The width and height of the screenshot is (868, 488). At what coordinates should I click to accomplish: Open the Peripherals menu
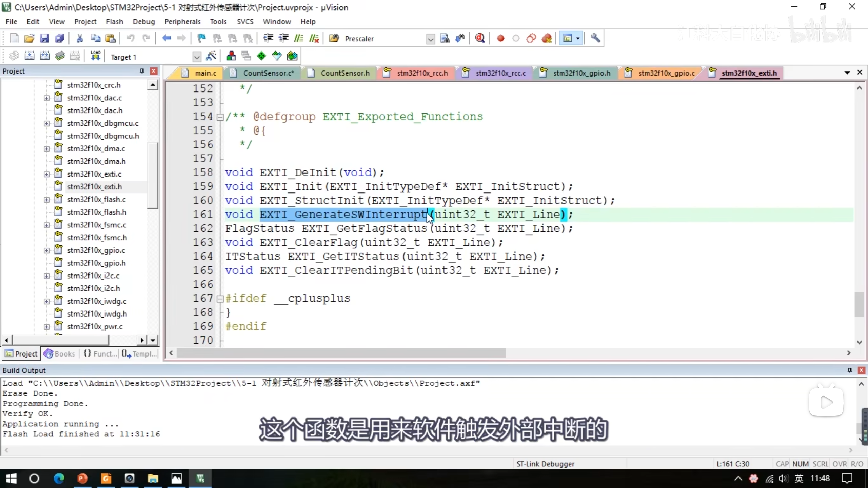coord(182,22)
